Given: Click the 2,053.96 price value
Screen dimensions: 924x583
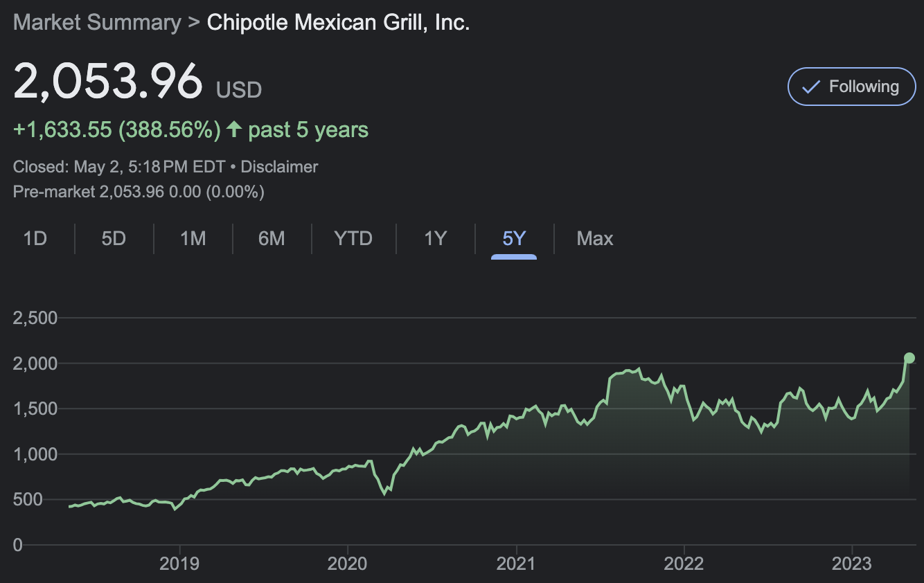Looking at the screenshot, I should (x=108, y=81).
